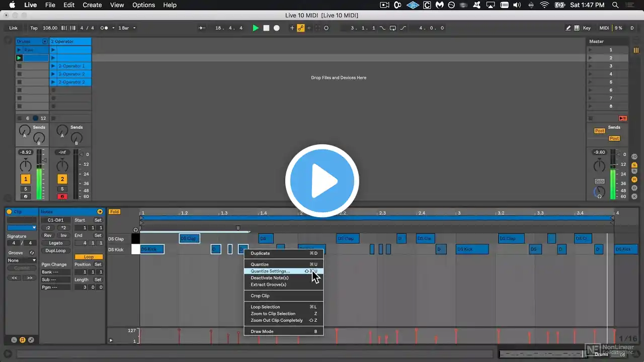Open the 1 Bar quantization menu
The width and height of the screenshot is (644, 362).
point(126,28)
